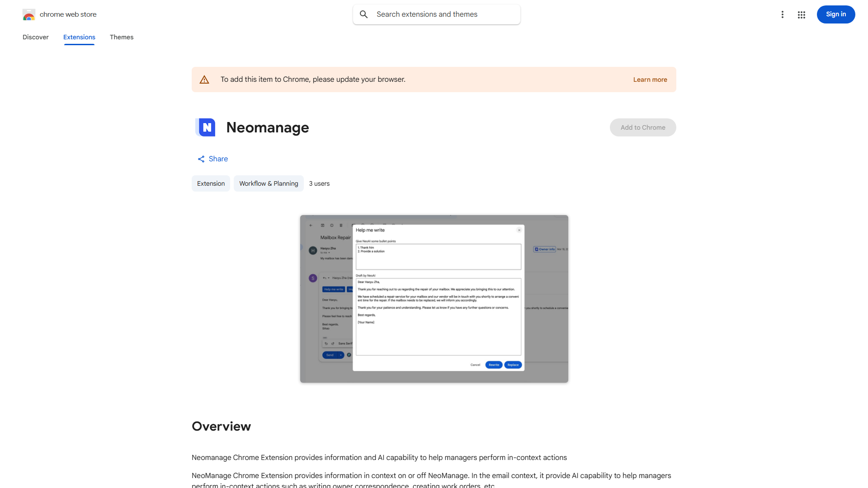Select the Extensions tab
868x488 pixels.
pos(79,37)
